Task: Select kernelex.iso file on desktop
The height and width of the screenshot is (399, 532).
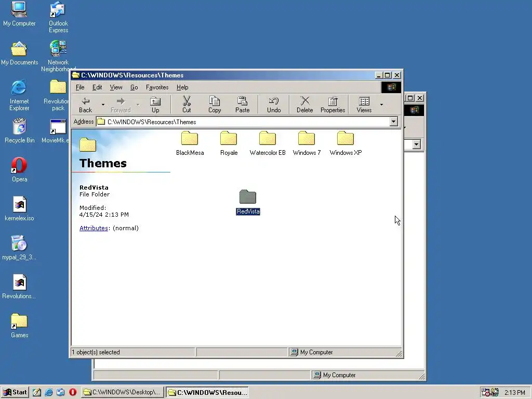Action: coord(19,209)
